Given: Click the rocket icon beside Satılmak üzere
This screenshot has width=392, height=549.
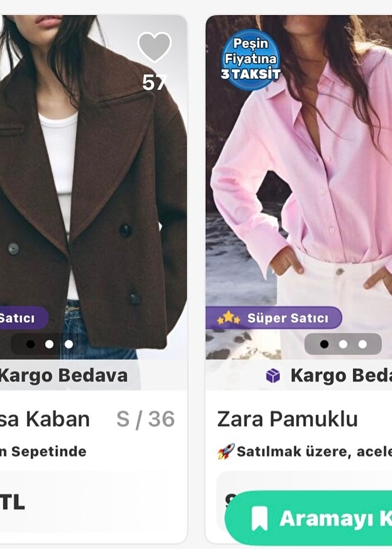Looking at the screenshot, I should click(226, 451).
